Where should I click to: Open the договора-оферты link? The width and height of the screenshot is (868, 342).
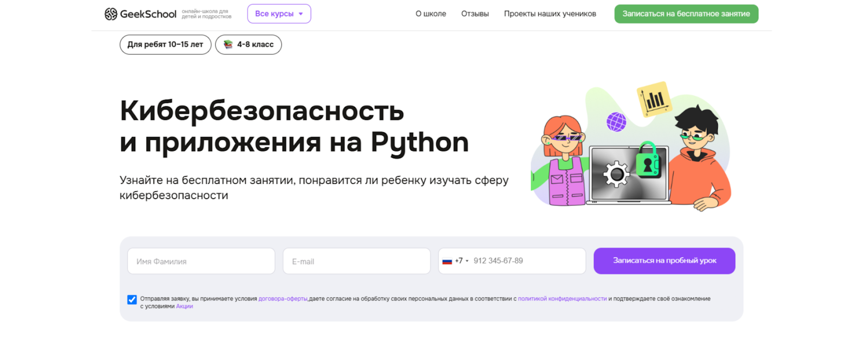[x=283, y=299]
